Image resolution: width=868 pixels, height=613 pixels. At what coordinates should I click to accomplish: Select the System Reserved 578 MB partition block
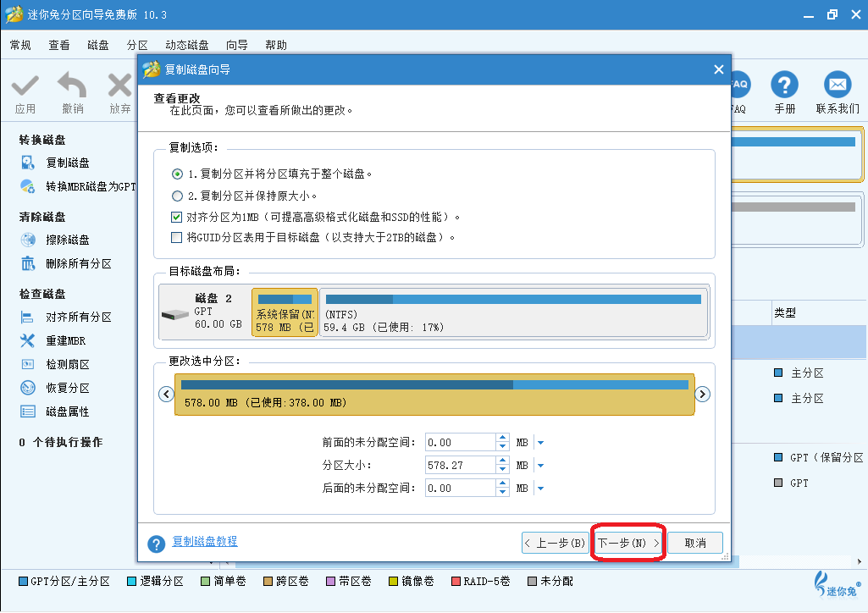point(285,312)
